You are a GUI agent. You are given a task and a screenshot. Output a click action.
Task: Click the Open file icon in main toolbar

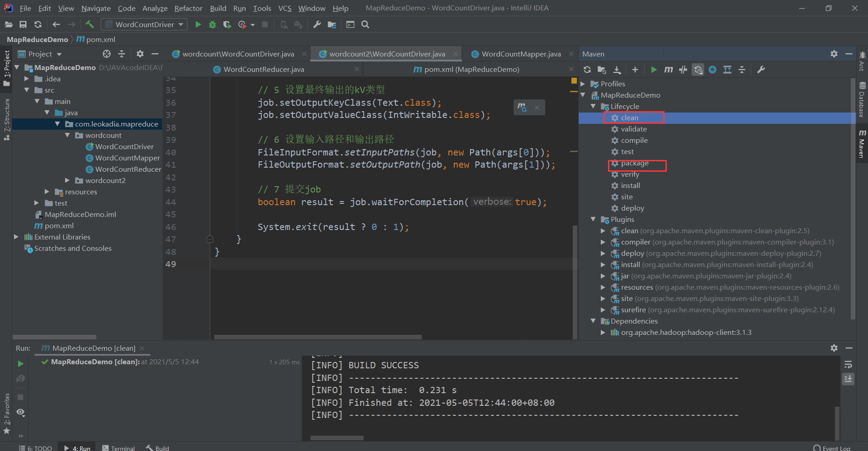[x=9, y=24]
